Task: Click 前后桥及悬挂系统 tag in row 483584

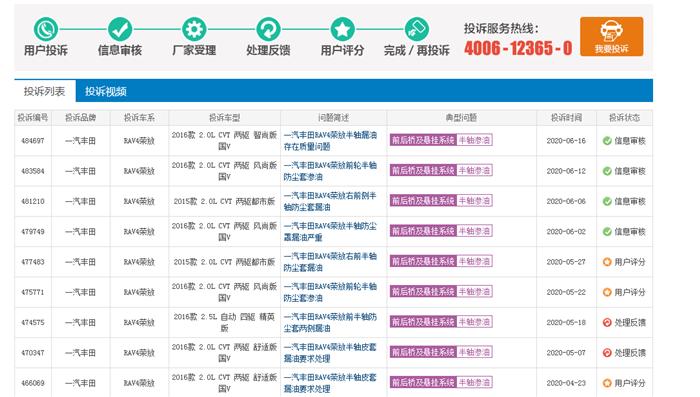Action: click(x=423, y=171)
